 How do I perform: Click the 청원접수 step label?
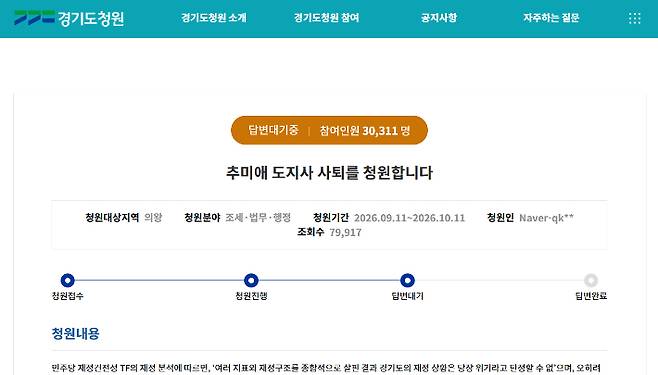[68, 296]
